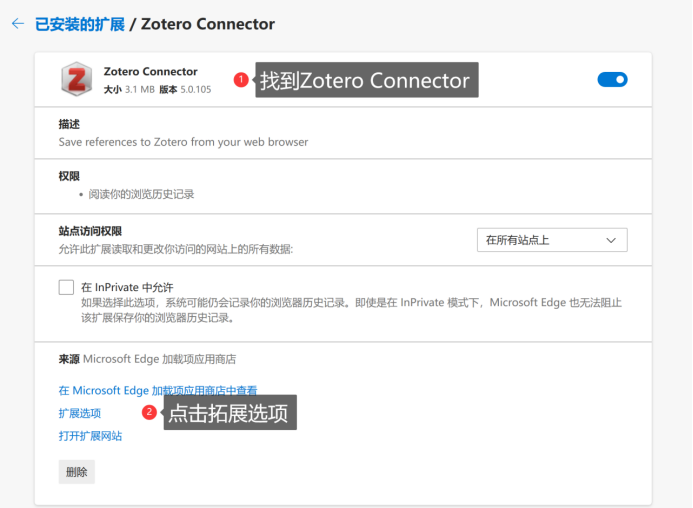The image size is (693, 508).
Task: Click the 站点访问权限 heading
Action: point(90,231)
